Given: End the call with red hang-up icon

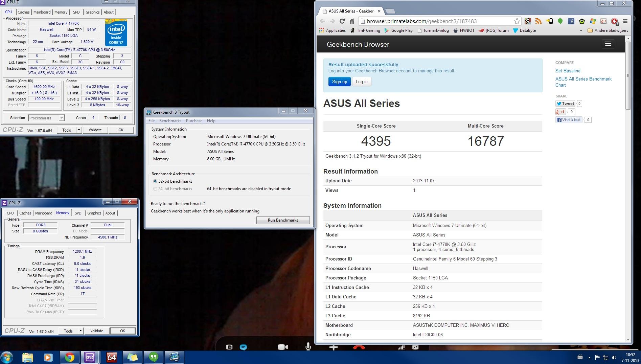Looking at the screenshot, I should pos(359,347).
